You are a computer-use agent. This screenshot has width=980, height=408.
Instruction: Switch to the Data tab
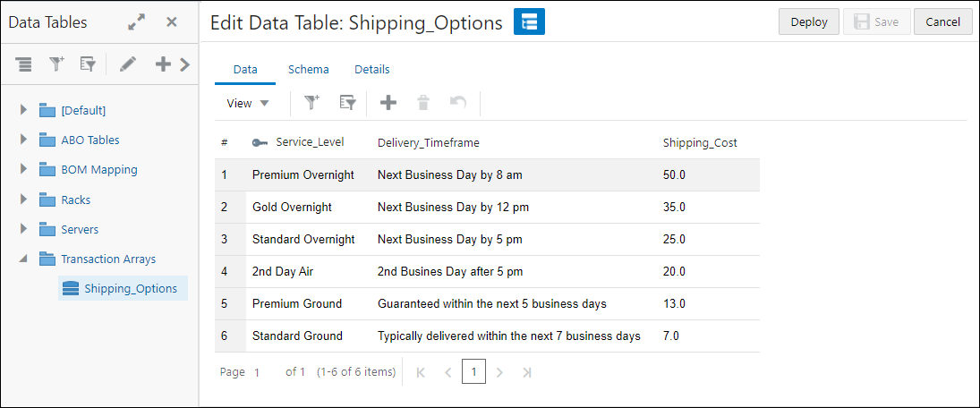pos(245,70)
